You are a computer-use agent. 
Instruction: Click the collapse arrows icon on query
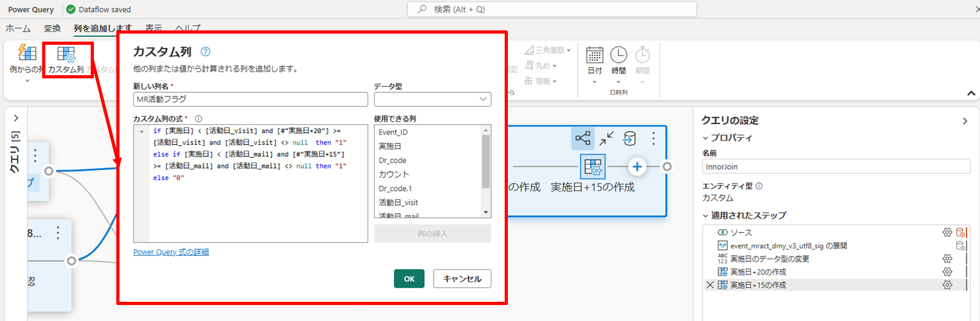pyautogui.click(x=607, y=139)
